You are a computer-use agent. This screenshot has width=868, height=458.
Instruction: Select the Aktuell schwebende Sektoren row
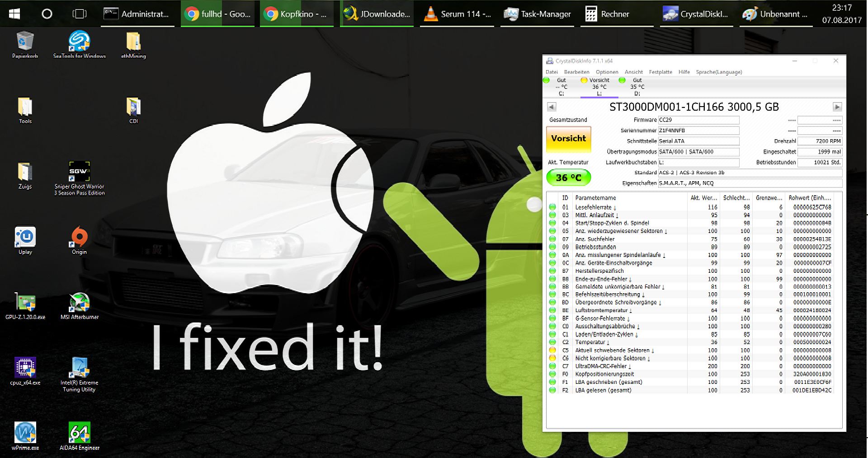pyautogui.click(x=690, y=351)
